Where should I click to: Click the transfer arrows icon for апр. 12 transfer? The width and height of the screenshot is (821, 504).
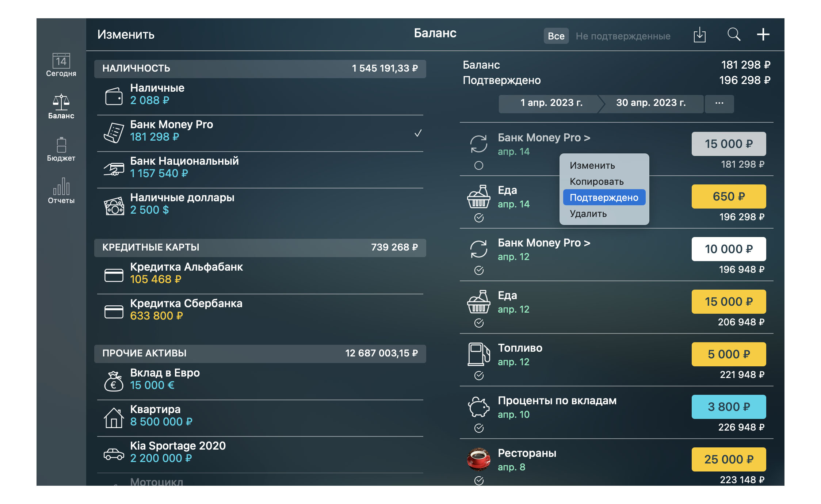[x=478, y=249]
